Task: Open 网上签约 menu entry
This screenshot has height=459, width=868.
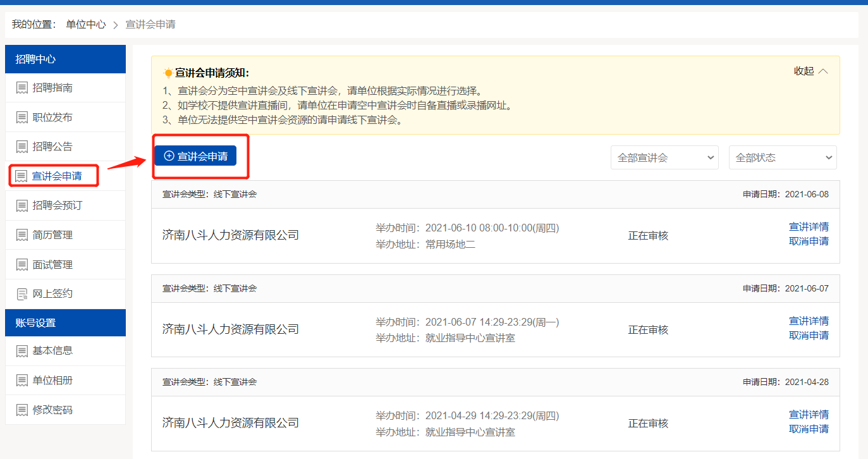Action: [x=66, y=294]
